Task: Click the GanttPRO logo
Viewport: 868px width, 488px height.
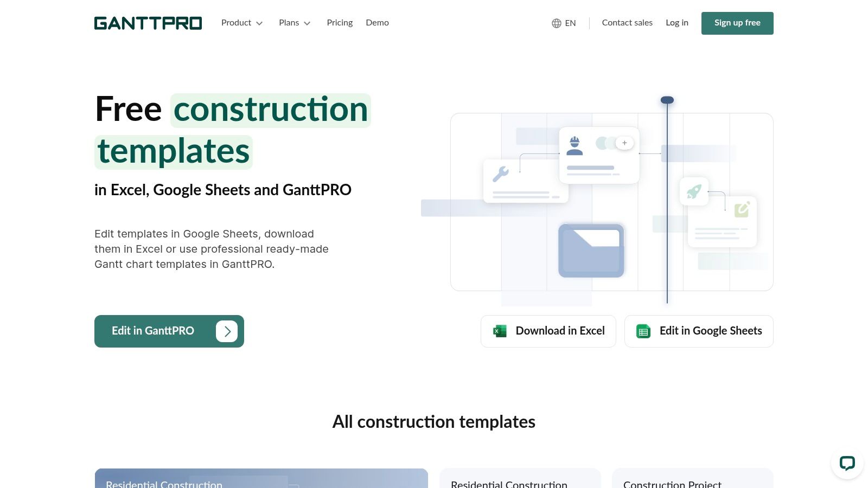Action: coord(148,23)
